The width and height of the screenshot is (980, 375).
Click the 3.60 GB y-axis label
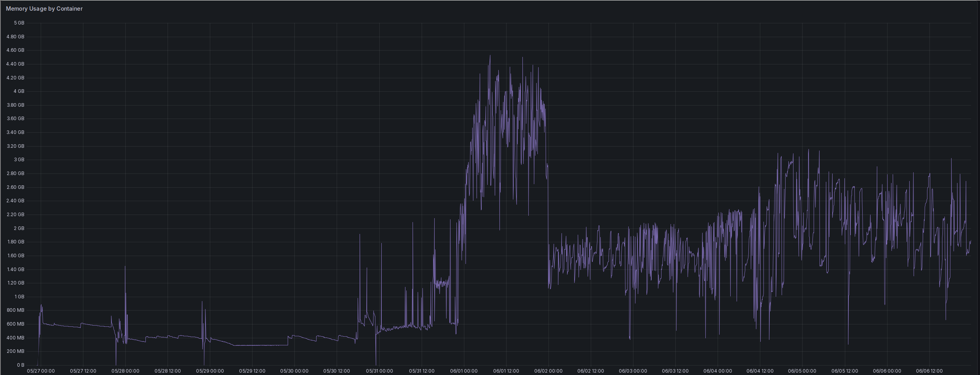click(x=15, y=119)
